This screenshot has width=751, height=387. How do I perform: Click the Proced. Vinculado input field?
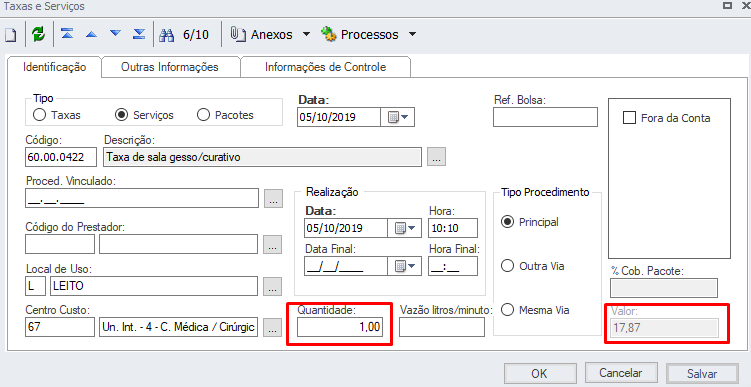(142, 198)
